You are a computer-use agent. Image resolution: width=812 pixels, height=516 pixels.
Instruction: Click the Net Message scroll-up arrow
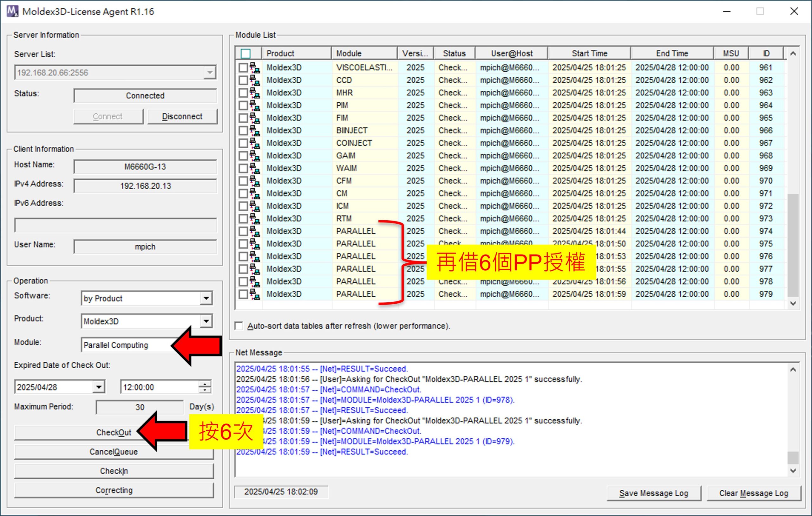pos(793,369)
